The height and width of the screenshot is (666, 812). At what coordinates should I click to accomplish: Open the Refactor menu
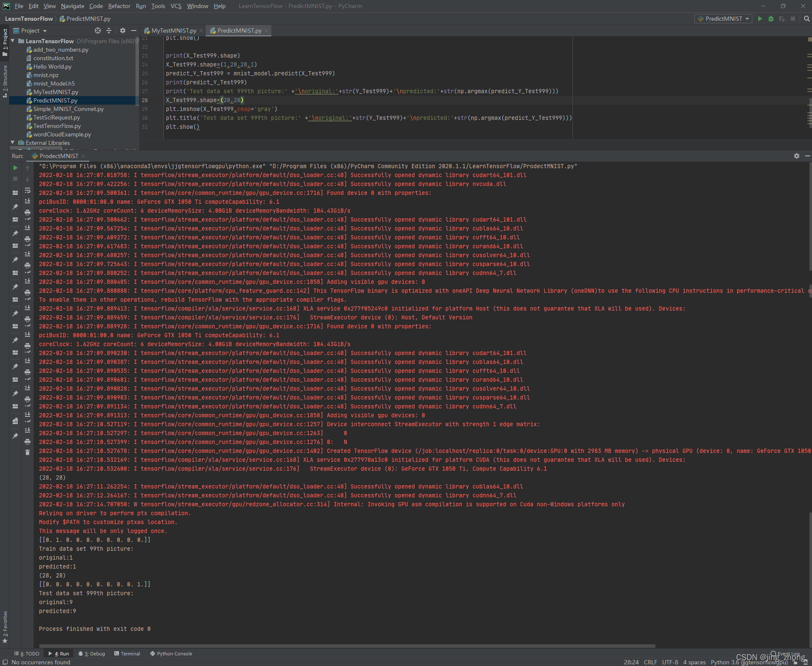(x=119, y=6)
